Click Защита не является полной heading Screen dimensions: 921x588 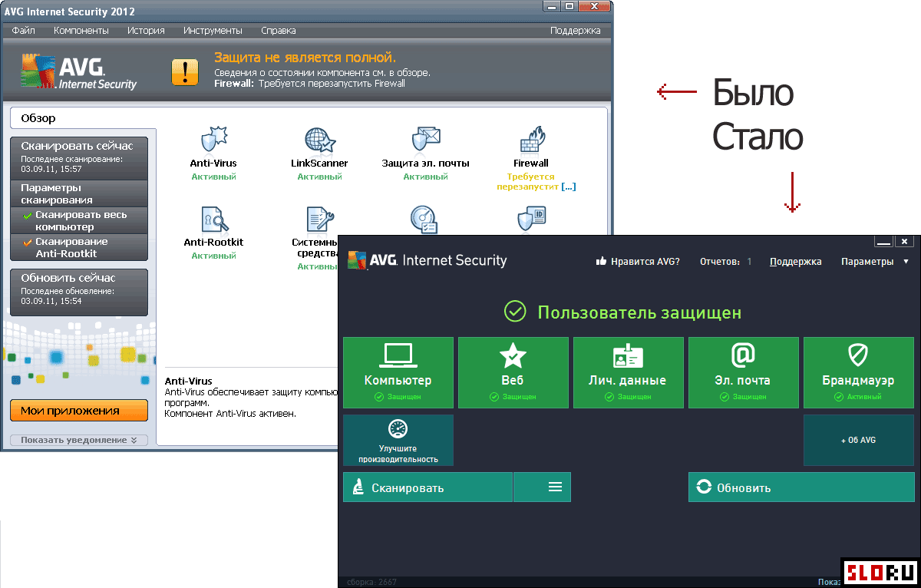click(305, 58)
